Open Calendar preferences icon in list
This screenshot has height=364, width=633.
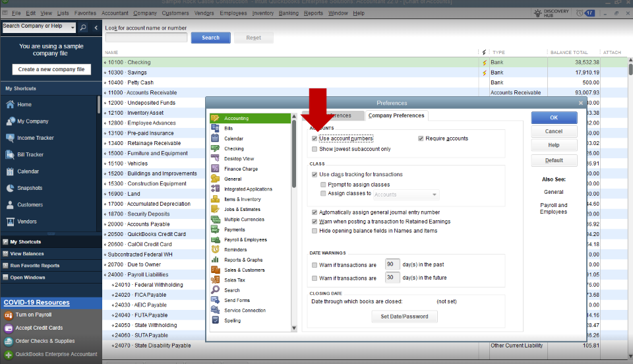(x=215, y=138)
